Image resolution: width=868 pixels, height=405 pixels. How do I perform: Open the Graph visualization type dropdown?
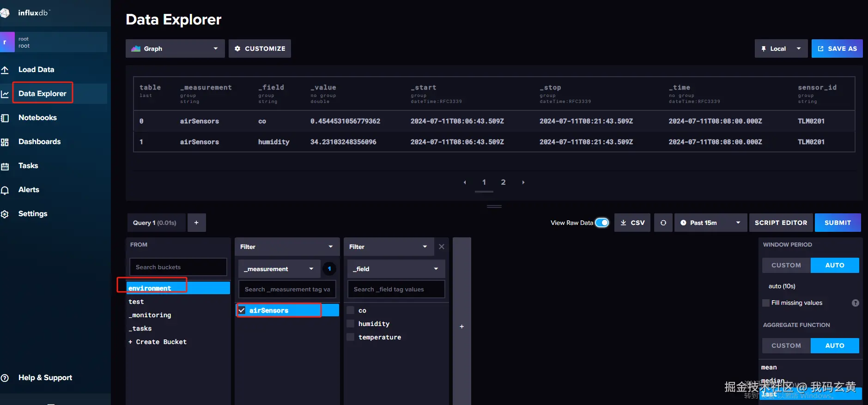click(175, 48)
